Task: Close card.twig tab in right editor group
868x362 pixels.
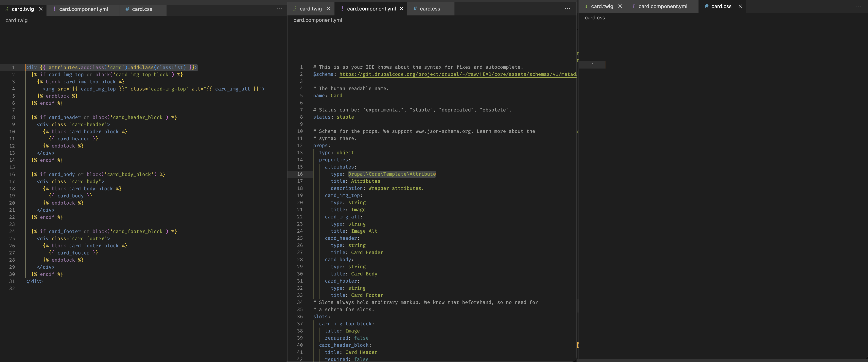Action: [620, 6]
